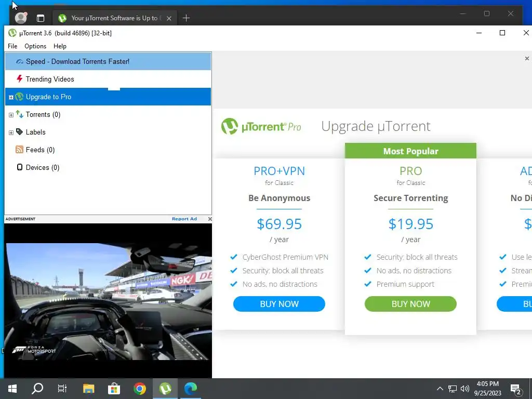Click the orange RSS Feeds icon
The height and width of the screenshot is (399, 532).
[x=20, y=150]
